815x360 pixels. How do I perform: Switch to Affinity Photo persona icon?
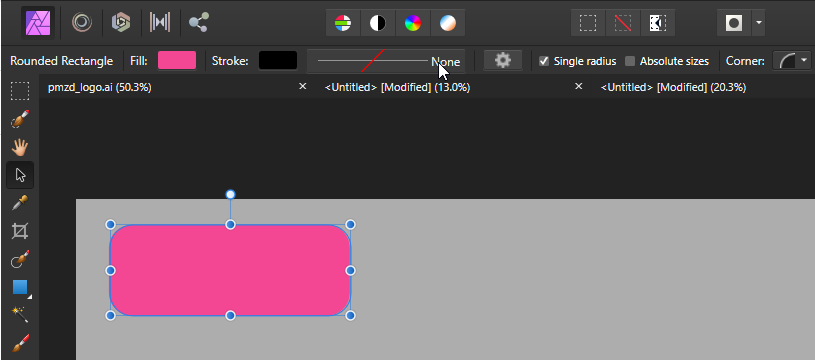[x=38, y=22]
